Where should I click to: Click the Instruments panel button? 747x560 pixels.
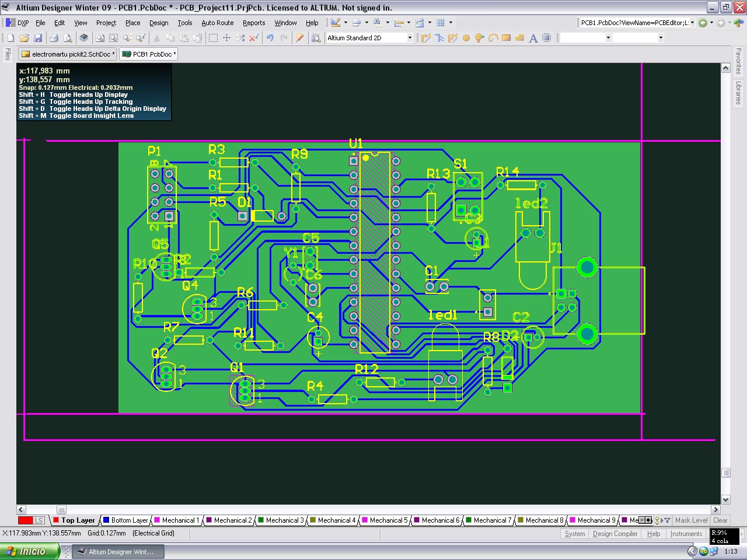(x=686, y=534)
